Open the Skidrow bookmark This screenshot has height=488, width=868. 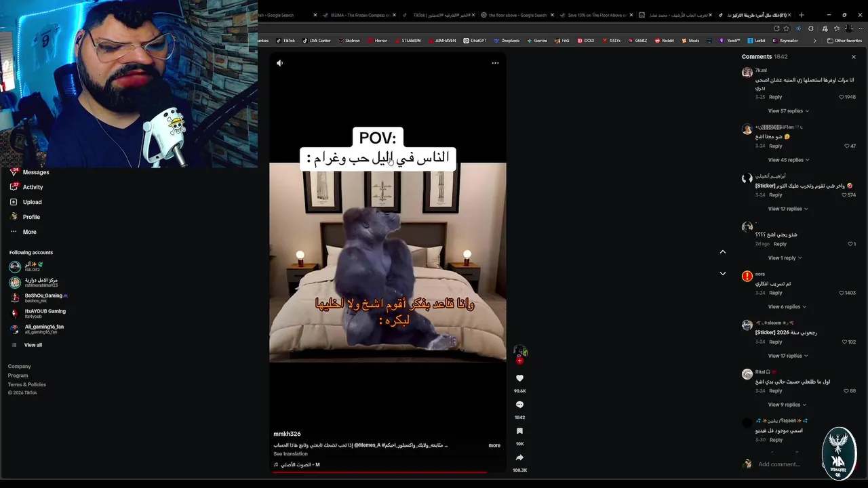349,41
